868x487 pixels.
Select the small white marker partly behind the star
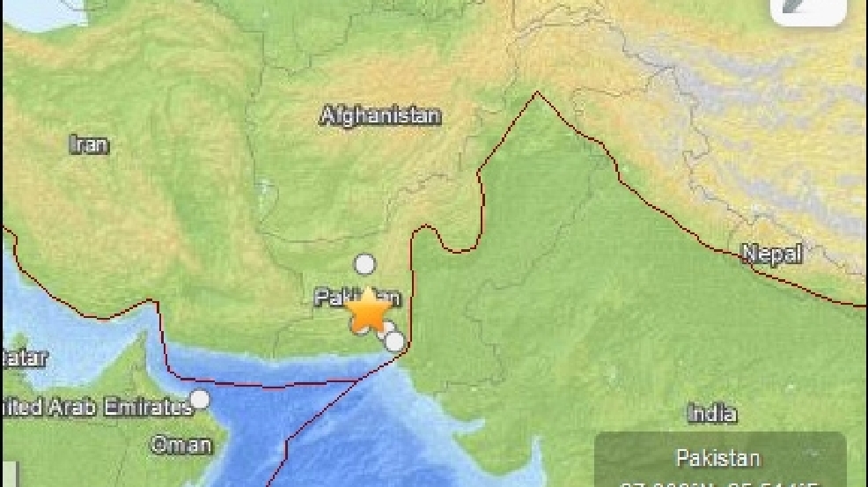pos(388,328)
